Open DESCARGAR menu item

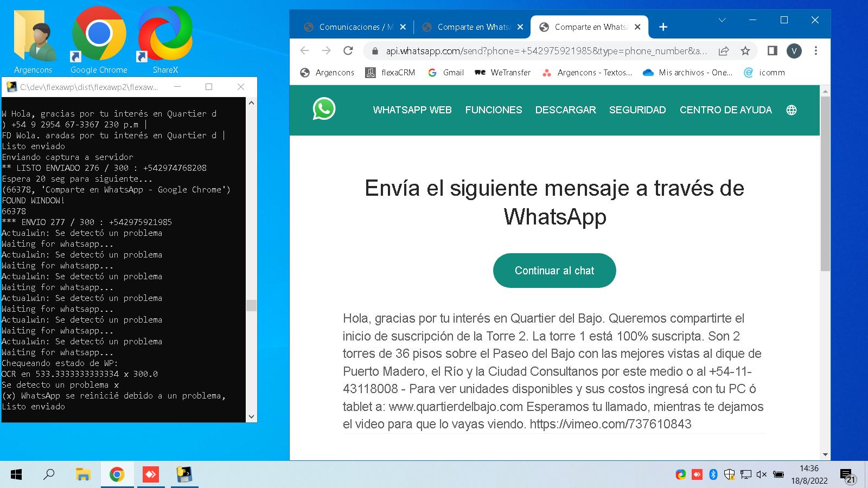tap(565, 110)
